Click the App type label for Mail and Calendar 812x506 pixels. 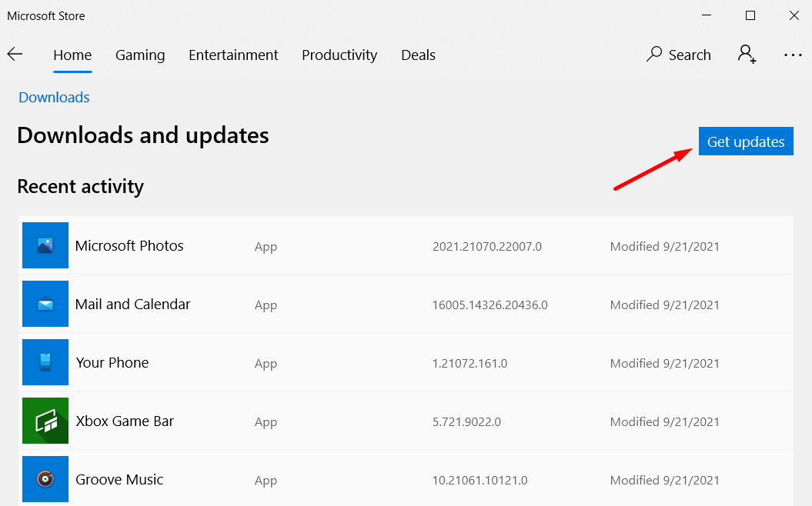pyautogui.click(x=266, y=306)
